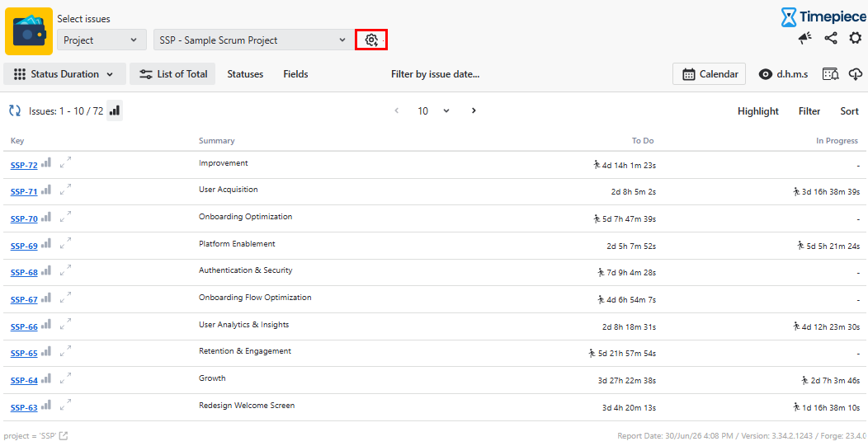The height and width of the screenshot is (446, 868).
Task: Click Filter by issue date
Action: coord(435,74)
